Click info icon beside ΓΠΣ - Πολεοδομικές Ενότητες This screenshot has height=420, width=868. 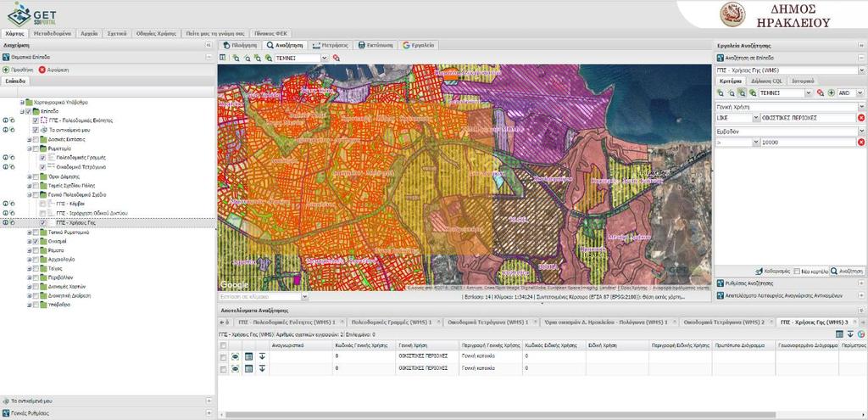pos(5,120)
